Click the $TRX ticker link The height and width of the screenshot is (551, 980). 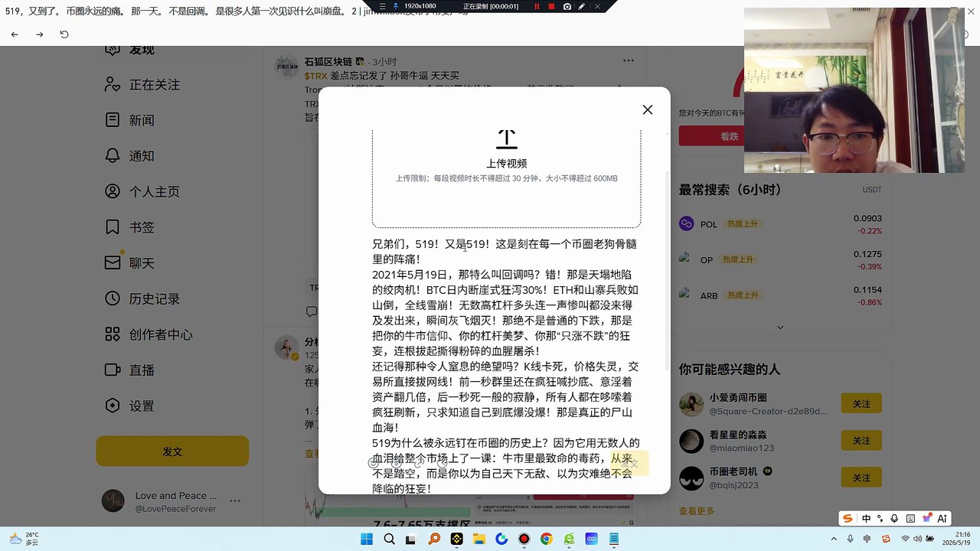click(315, 76)
